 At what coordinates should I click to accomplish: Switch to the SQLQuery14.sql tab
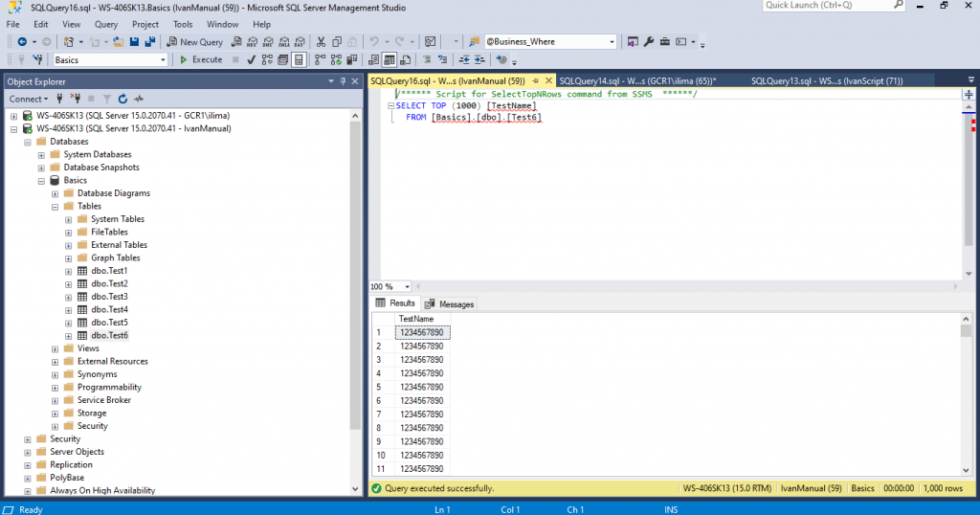pyautogui.click(x=637, y=80)
